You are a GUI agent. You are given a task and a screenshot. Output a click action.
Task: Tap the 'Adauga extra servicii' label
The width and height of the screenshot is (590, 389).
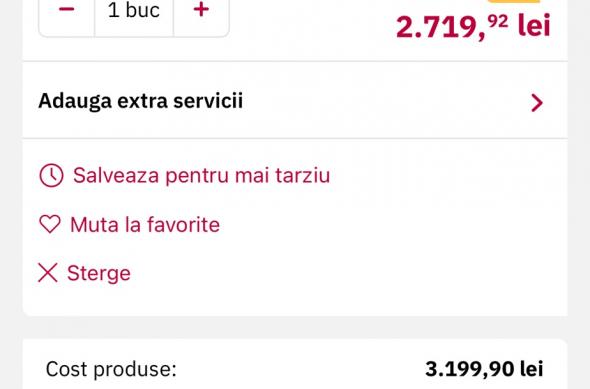pos(141,101)
